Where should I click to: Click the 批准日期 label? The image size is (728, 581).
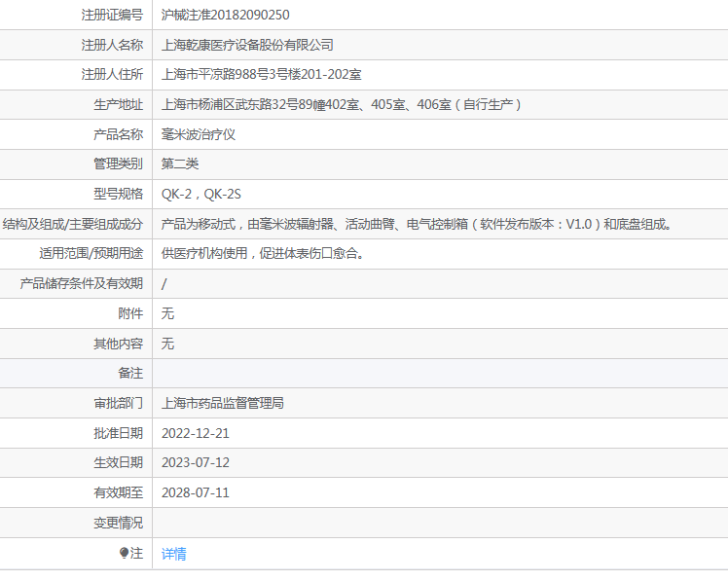point(118,433)
